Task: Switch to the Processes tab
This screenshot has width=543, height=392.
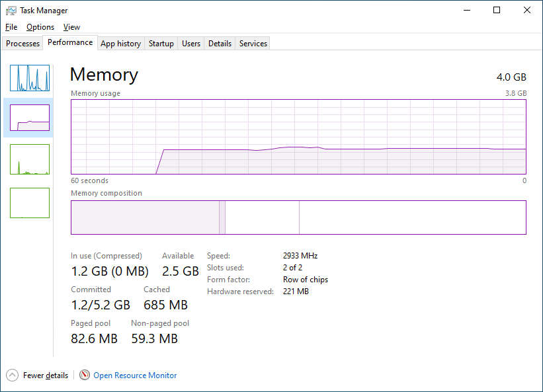Action: click(23, 44)
